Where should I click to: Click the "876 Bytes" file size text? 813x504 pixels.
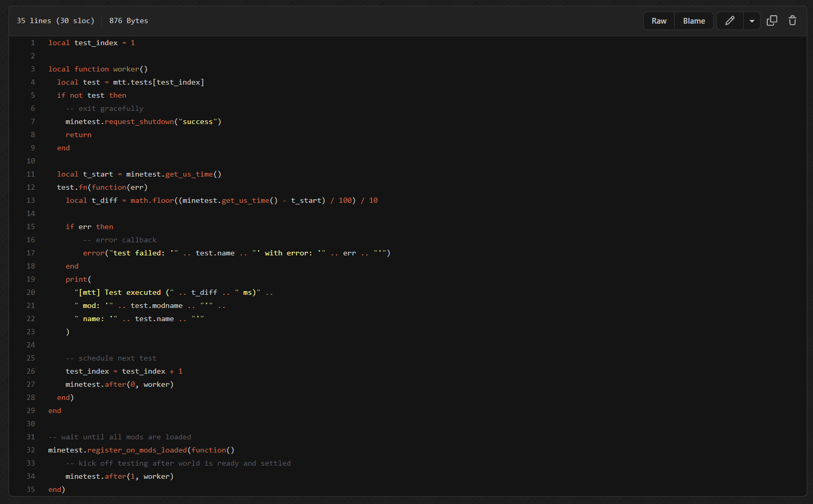[x=128, y=21]
